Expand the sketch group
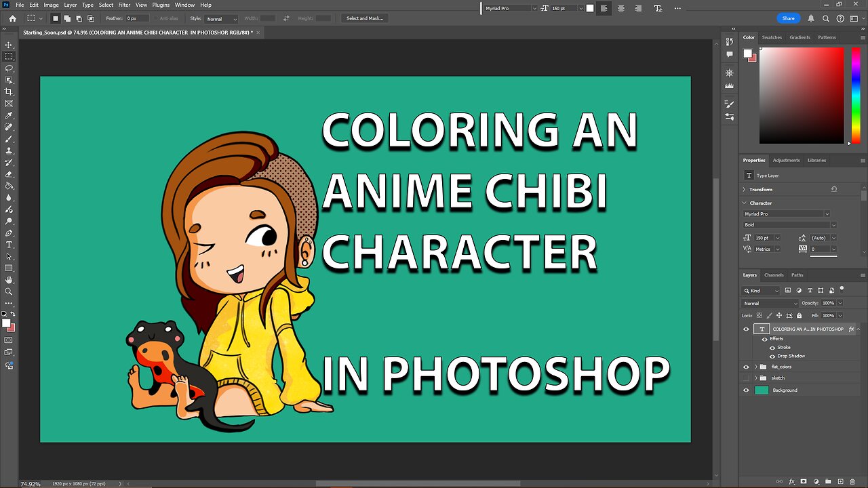 coord(756,378)
